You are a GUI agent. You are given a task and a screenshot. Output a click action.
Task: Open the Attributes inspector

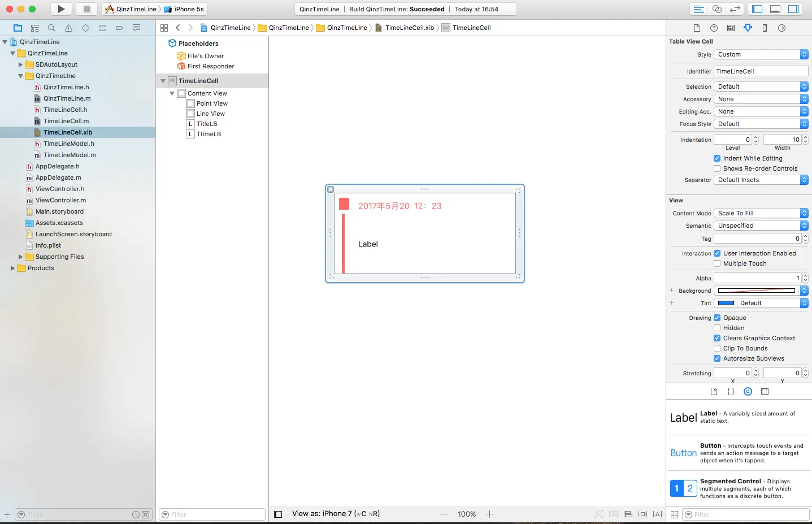click(x=748, y=28)
